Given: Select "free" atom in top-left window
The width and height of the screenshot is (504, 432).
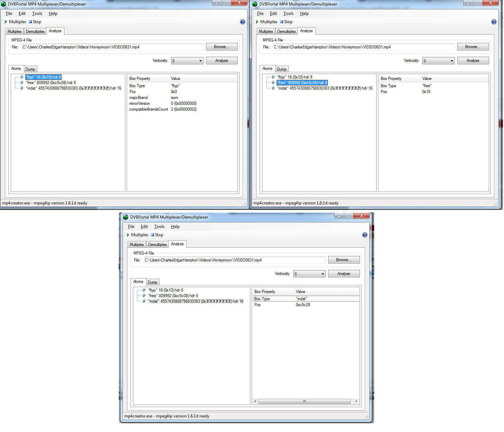Looking at the screenshot, I should (51, 83).
